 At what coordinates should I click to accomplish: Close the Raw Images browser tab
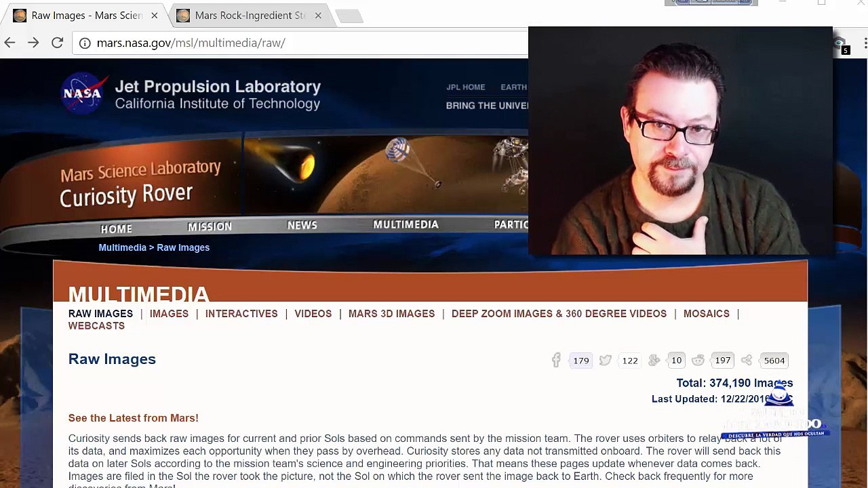154,16
